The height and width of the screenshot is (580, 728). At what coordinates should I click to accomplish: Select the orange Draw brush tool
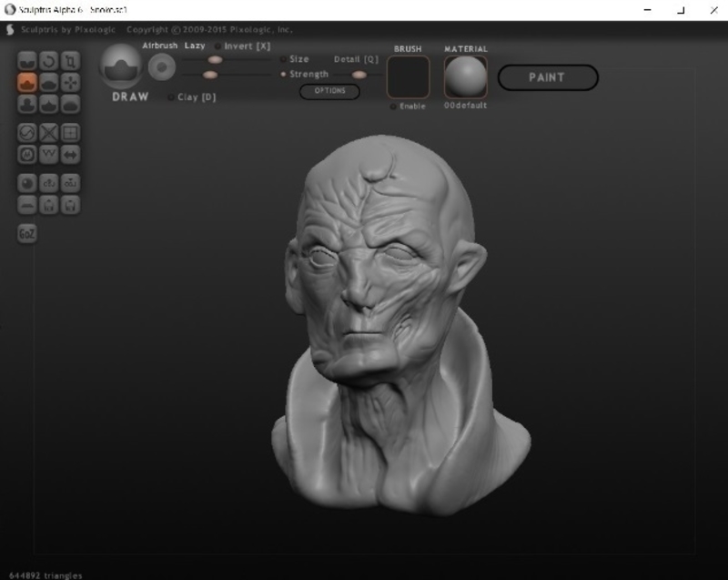27,83
